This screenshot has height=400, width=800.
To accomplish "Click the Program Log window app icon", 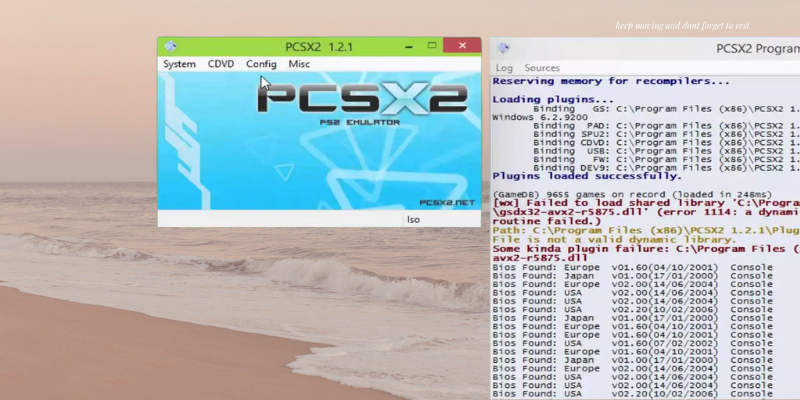I will [x=504, y=48].
